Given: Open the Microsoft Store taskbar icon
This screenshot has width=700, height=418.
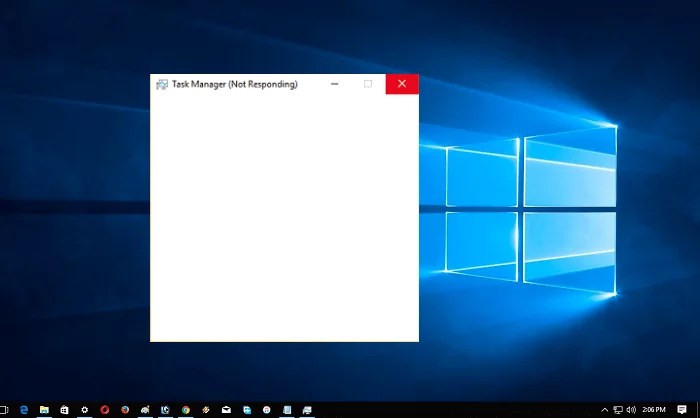Looking at the screenshot, I should (x=64, y=410).
